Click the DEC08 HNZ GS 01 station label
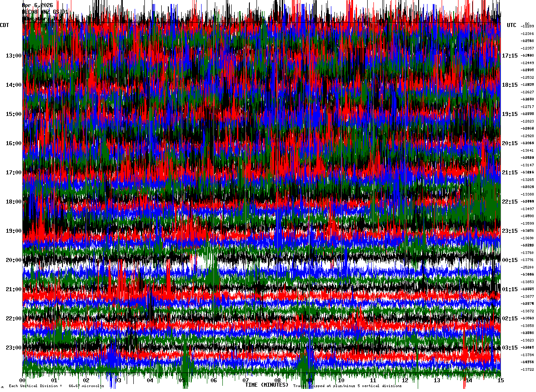This screenshot has height=392, width=536. (45, 12)
